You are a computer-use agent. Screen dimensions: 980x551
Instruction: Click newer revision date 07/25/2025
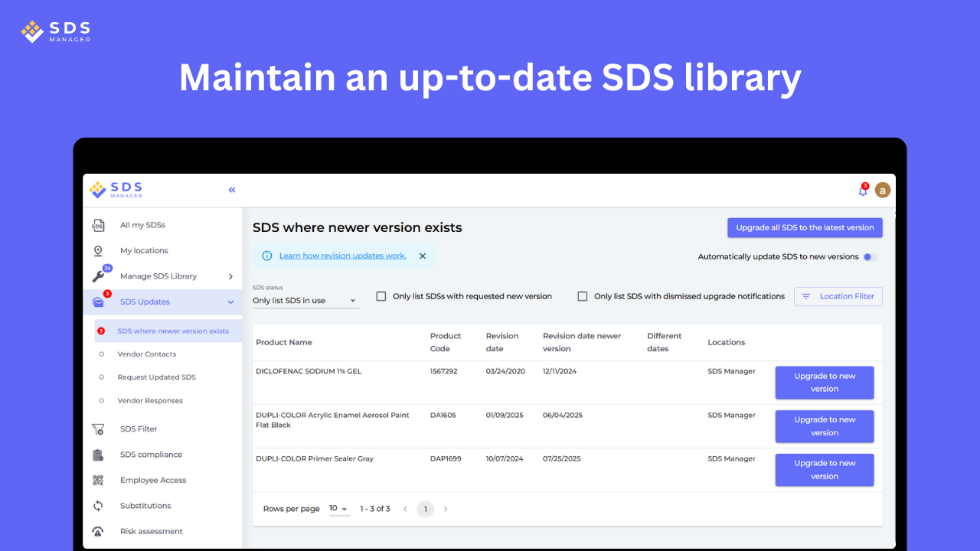click(x=563, y=459)
